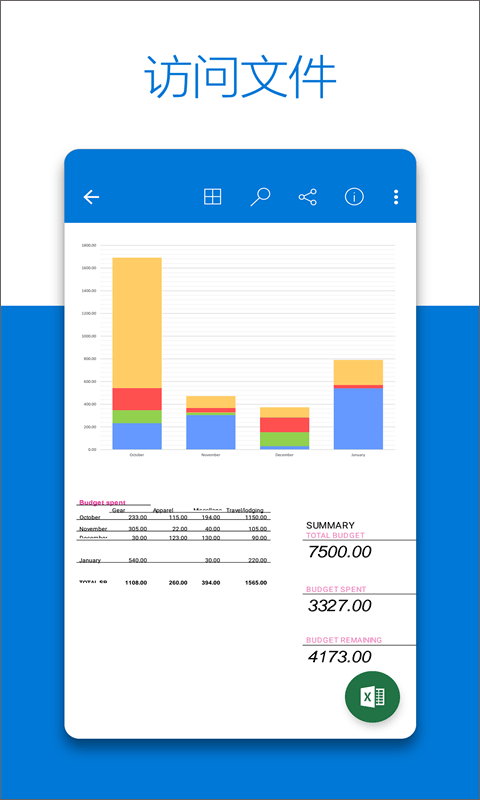Click the 3327.00 budget spent value
480x800 pixels.
340,606
